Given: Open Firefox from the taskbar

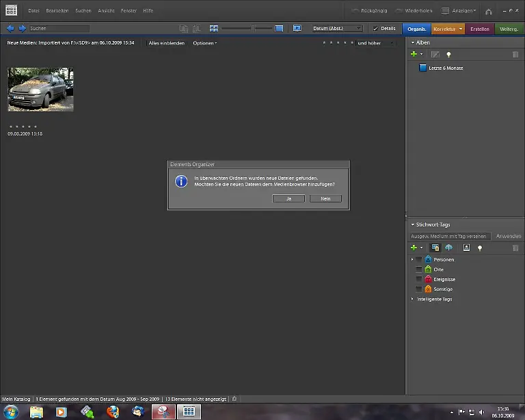Looking at the screenshot, I should pyautogui.click(x=113, y=412).
